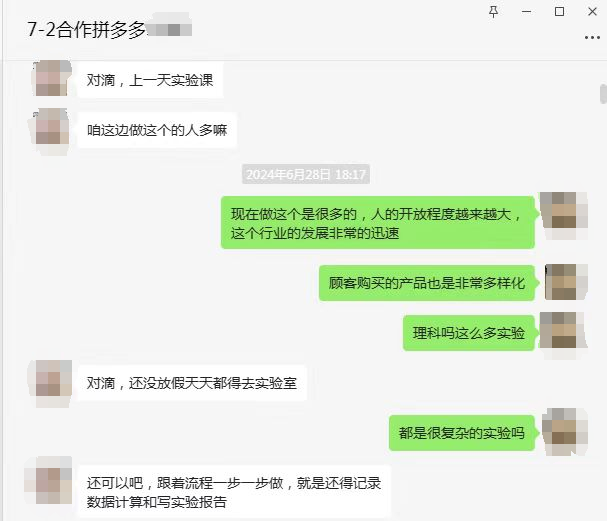Click own avatar beside 理科吗这么多实验
The image size is (607, 521).
tap(563, 332)
